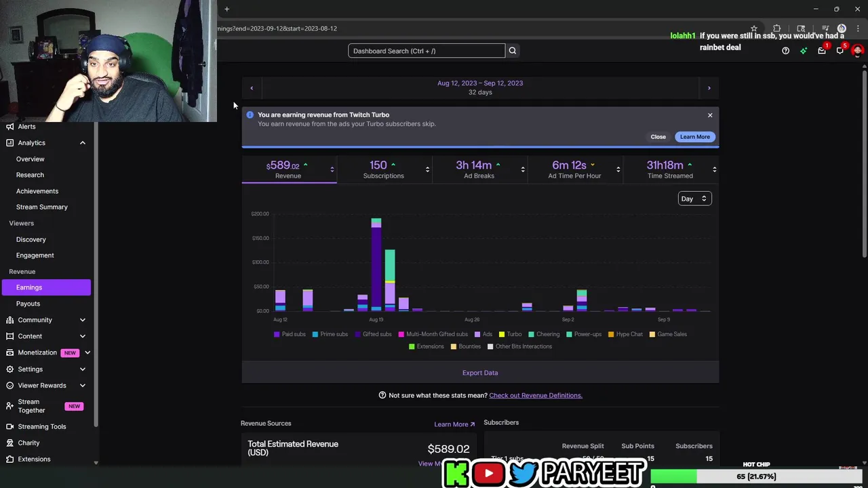Image resolution: width=868 pixels, height=488 pixels.
Task: Open Stream Summary in sidebar
Action: click(x=42, y=207)
